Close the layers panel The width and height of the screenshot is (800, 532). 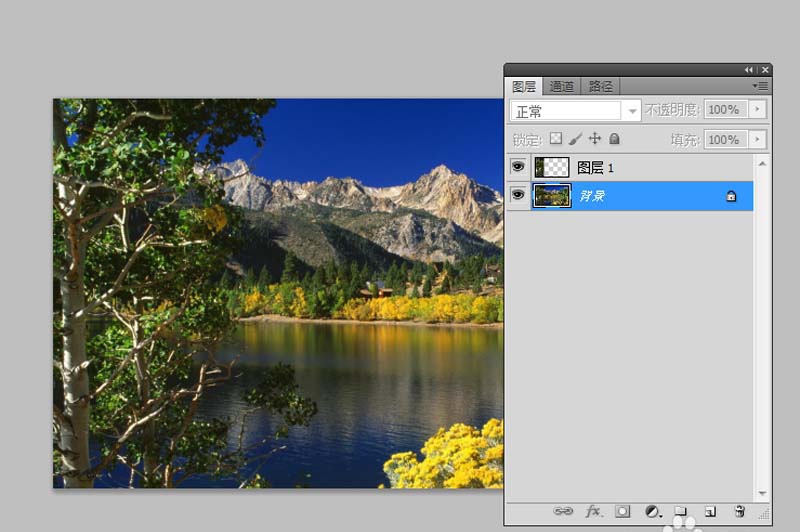click(765, 70)
